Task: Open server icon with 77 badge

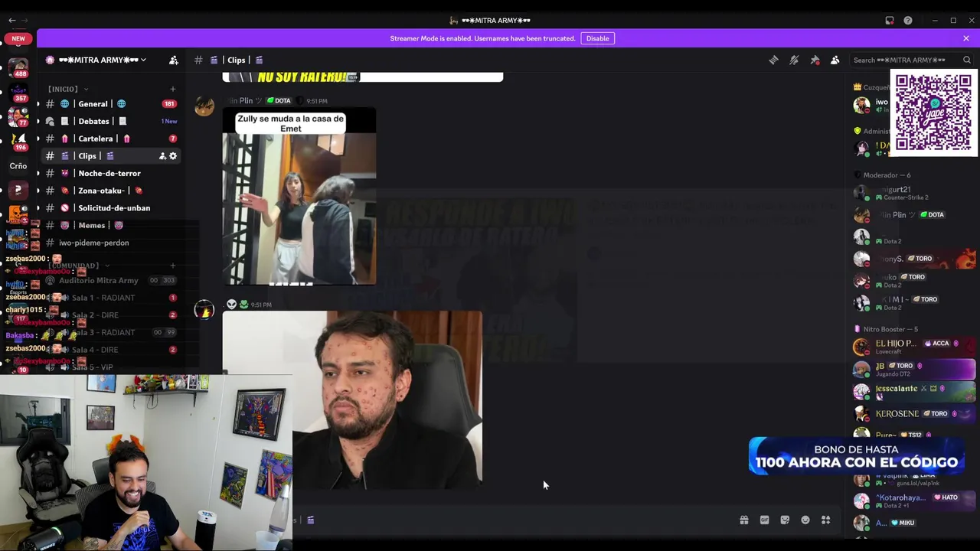Action: [x=18, y=116]
